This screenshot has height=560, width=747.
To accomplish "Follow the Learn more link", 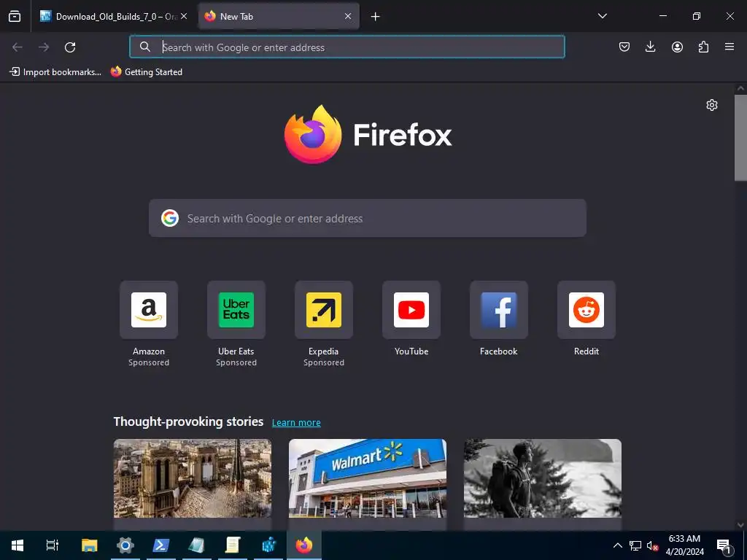I will 296,422.
